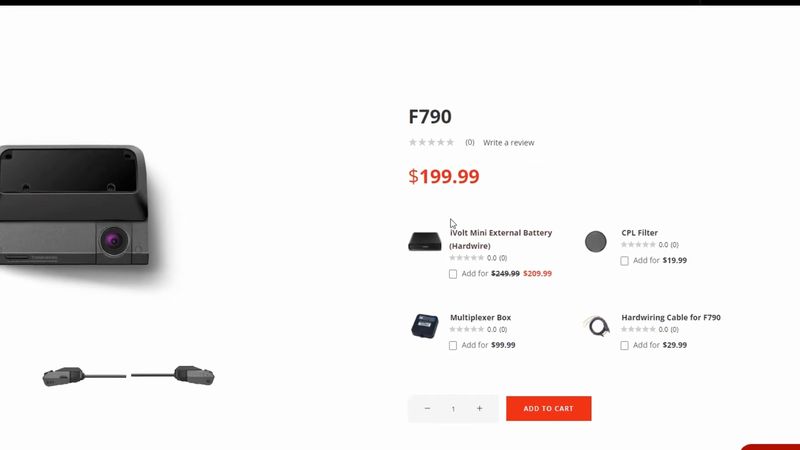Screen dimensions: 800x450
Task: Open the Hardwiring Cable for F790 title
Action: point(671,317)
